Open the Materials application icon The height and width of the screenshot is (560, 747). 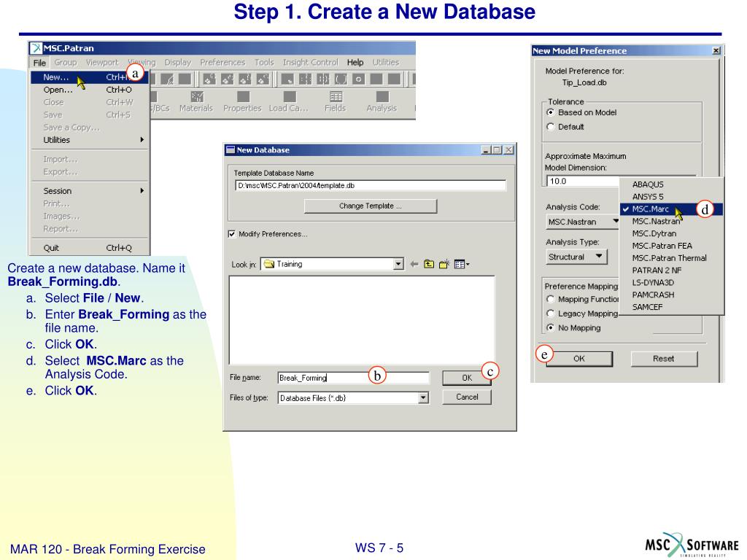(x=196, y=102)
